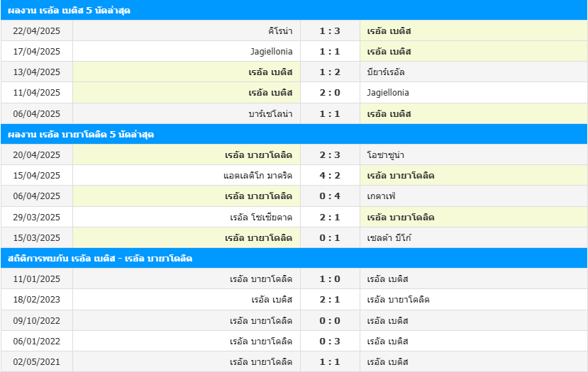
Task: Open the 17/04/2025 Jagiellonia 1 : 1 score
Action: pyautogui.click(x=330, y=52)
